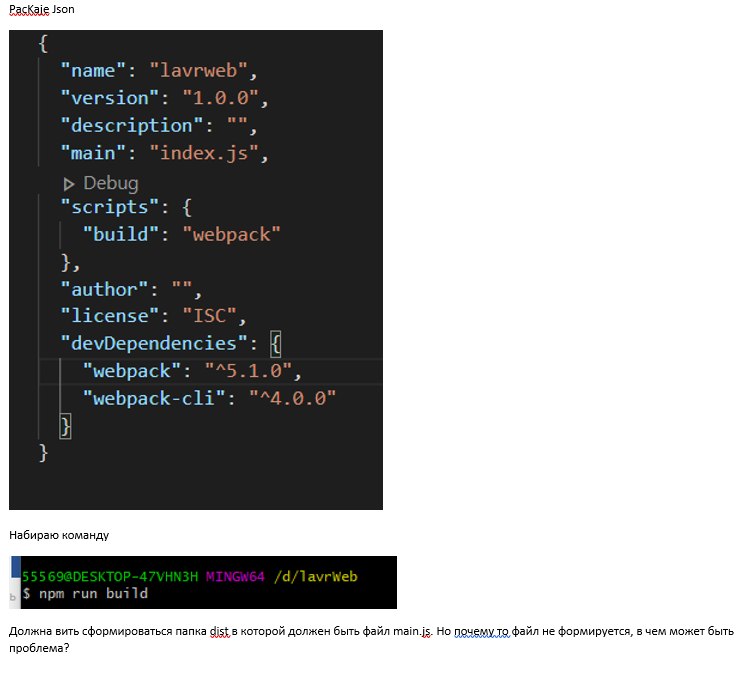Select the "1.0.0" version value
The height and width of the screenshot is (687, 750).
(x=221, y=98)
